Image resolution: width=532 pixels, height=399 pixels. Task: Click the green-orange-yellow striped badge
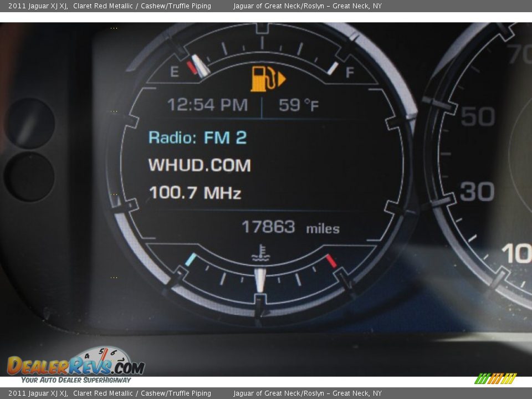coord(495,378)
